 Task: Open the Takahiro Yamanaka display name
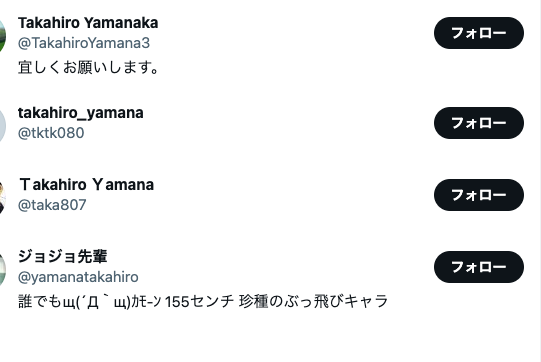(x=88, y=23)
